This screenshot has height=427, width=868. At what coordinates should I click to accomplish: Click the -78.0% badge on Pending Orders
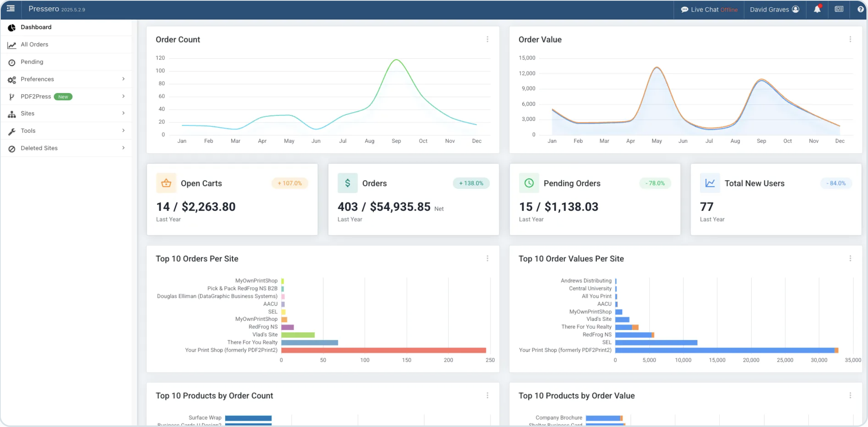pyautogui.click(x=655, y=183)
